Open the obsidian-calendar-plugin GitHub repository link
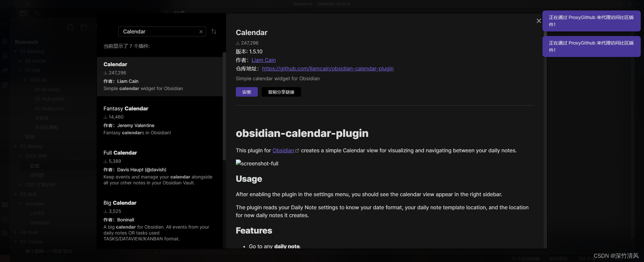This screenshot has width=644, height=262. tap(328, 68)
